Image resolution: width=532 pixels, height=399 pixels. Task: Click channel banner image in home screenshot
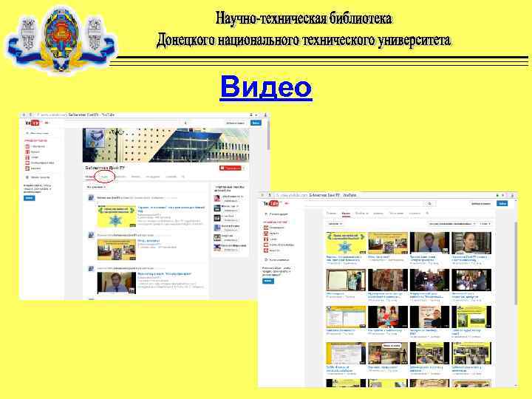(166, 146)
